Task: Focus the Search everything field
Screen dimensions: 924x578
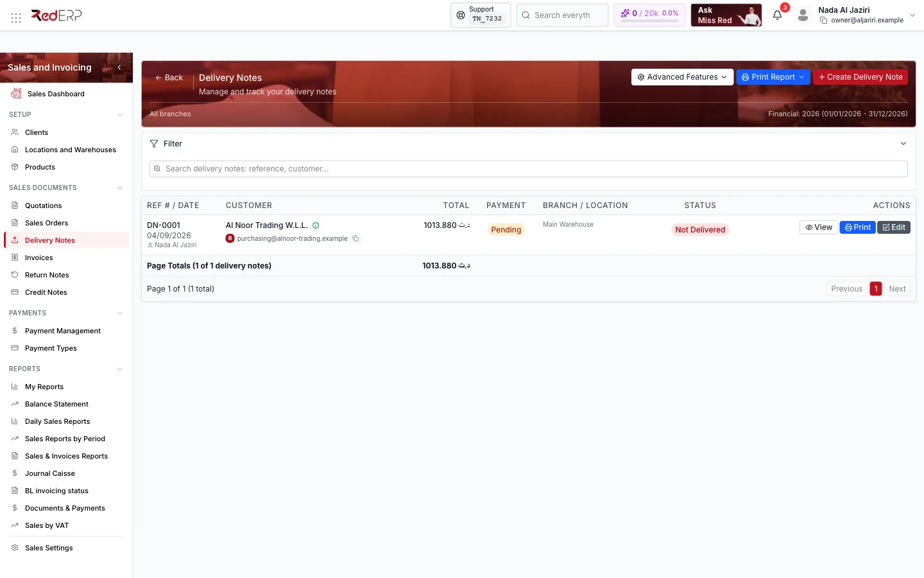Action: point(562,15)
